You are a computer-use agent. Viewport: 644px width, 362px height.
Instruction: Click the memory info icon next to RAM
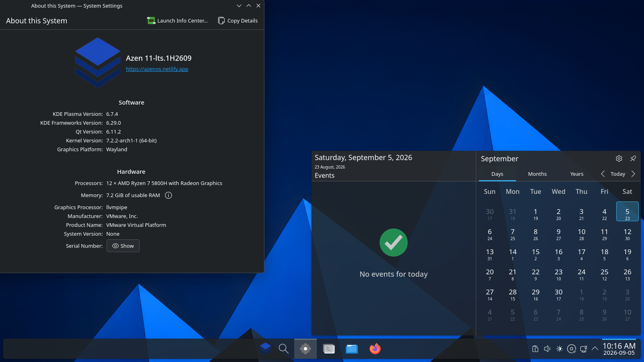169,195
